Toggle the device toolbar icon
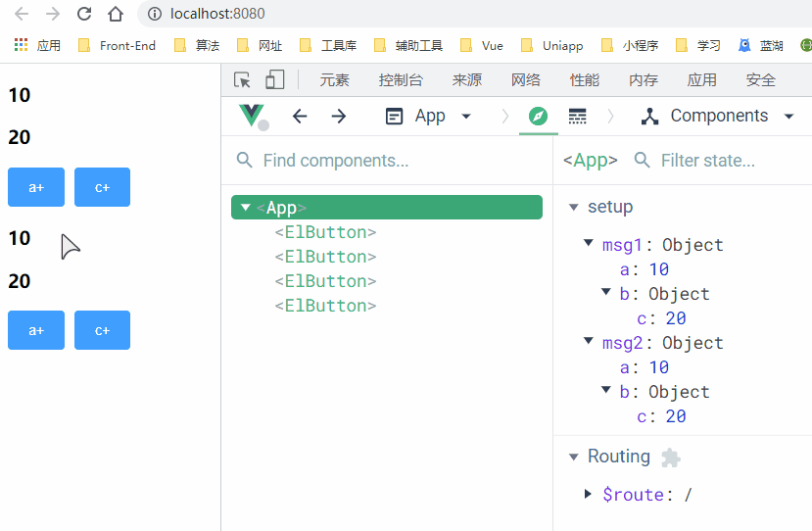This screenshot has width=812, height=531. 275,79
